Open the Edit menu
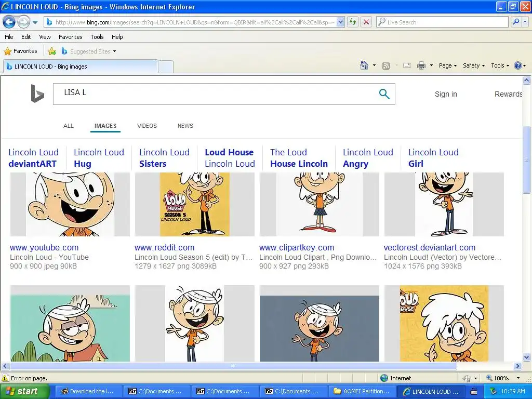Viewport: 532px width, 399px height. tap(26, 37)
